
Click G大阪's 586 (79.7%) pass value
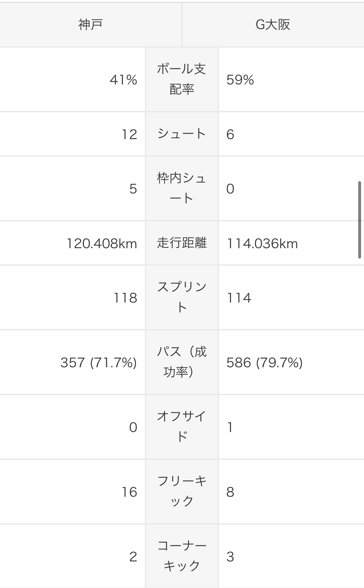[265, 362]
